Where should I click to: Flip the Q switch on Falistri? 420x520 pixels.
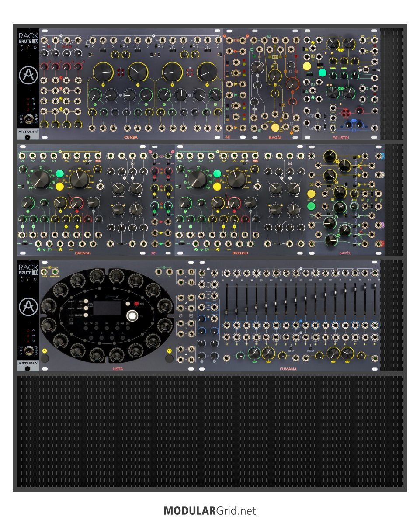pyautogui.click(x=374, y=70)
